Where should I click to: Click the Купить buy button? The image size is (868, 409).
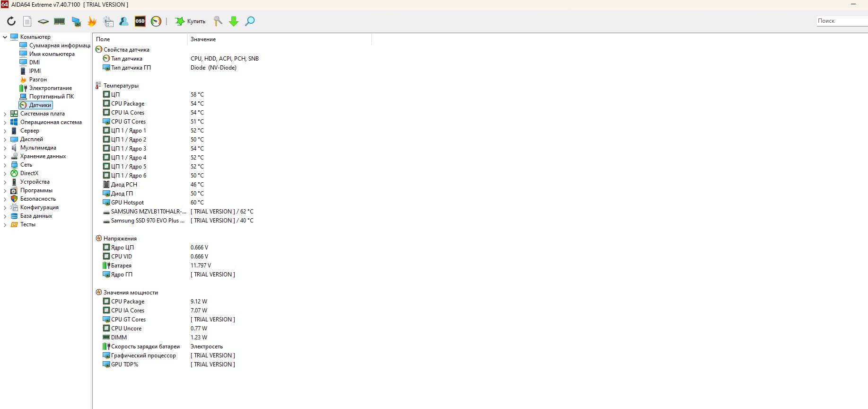pos(190,21)
